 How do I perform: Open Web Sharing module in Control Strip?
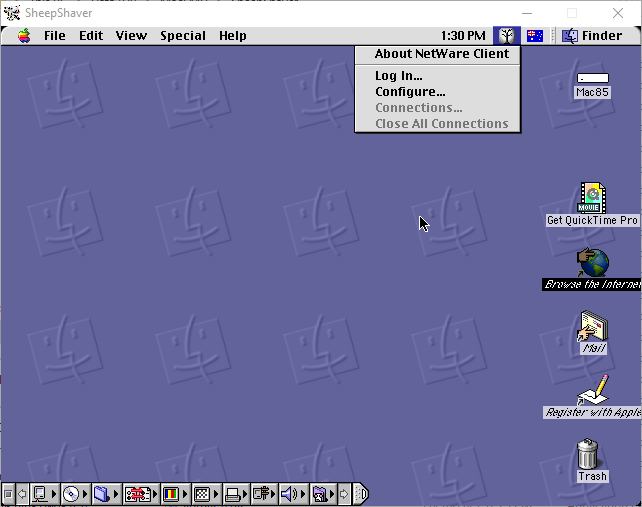(323, 494)
